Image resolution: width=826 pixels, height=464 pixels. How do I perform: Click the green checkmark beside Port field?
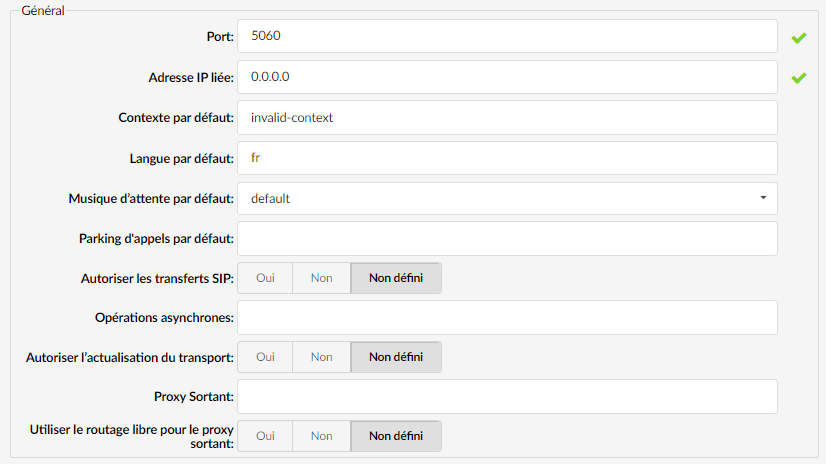[799, 38]
